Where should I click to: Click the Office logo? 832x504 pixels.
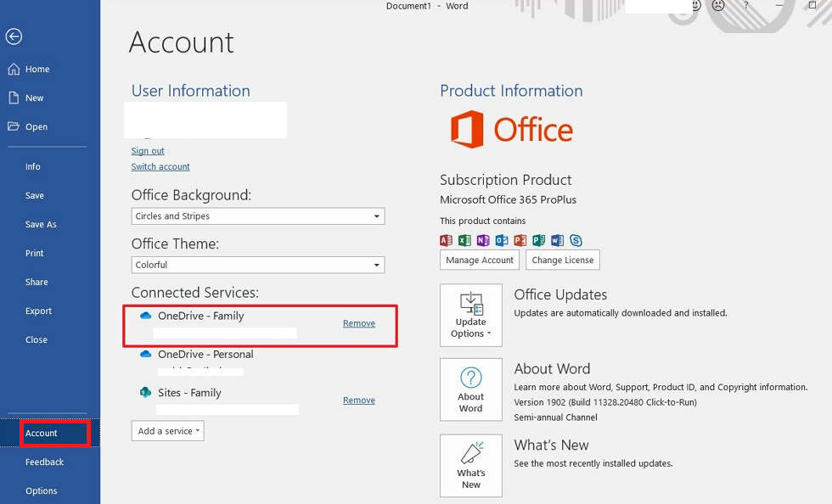coord(511,130)
